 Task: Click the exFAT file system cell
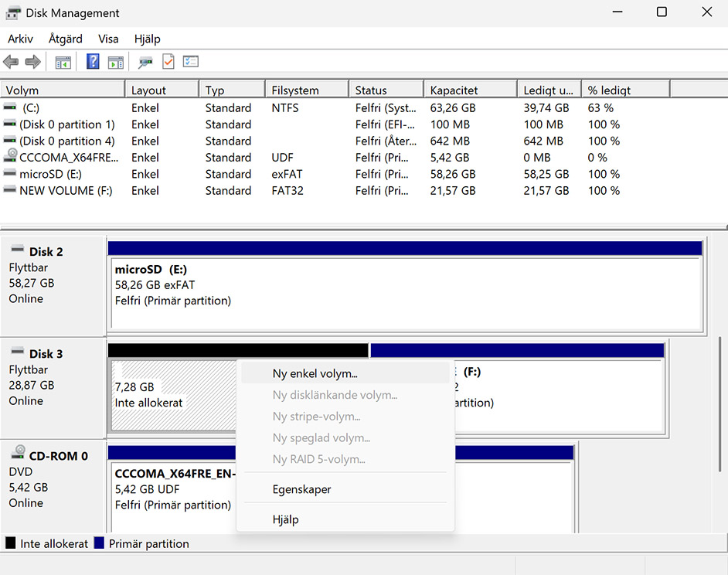287,174
